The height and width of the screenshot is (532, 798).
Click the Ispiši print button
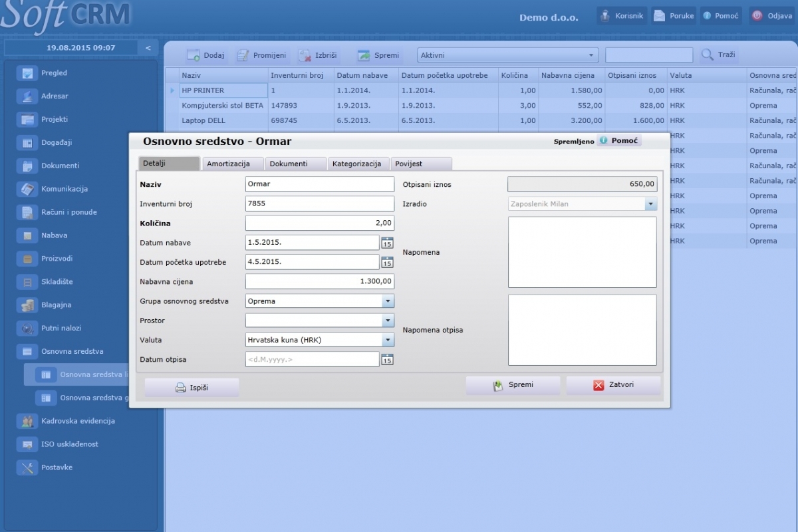[x=192, y=388]
